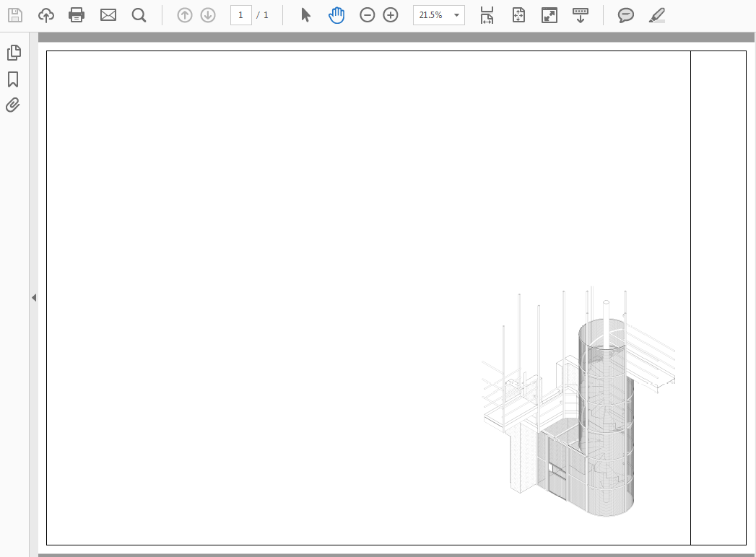Image resolution: width=756 pixels, height=557 pixels.
Task: Click the page number field
Action: coord(240,15)
